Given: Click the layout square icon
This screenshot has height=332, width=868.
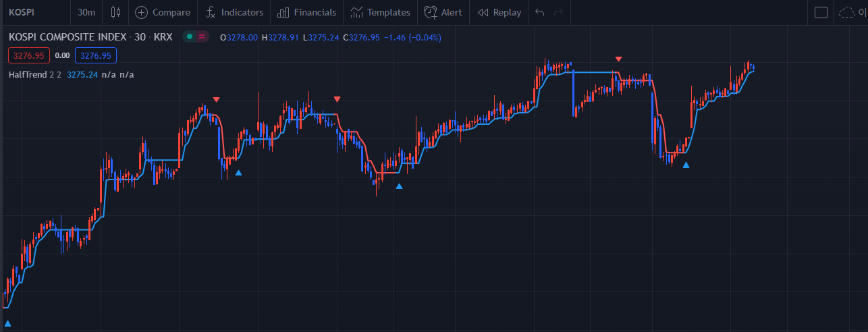Looking at the screenshot, I should click(821, 12).
